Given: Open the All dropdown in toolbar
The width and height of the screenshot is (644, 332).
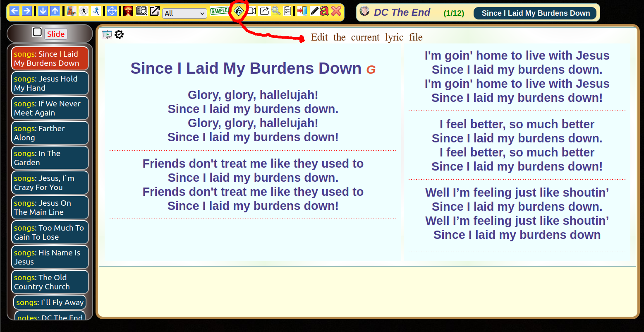Looking at the screenshot, I should [184, 13].
